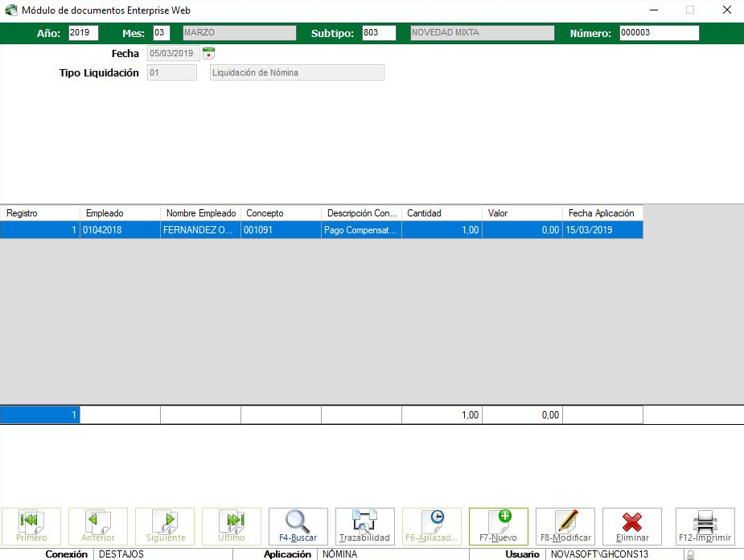Select the Mes number field

tap(161, 33)
